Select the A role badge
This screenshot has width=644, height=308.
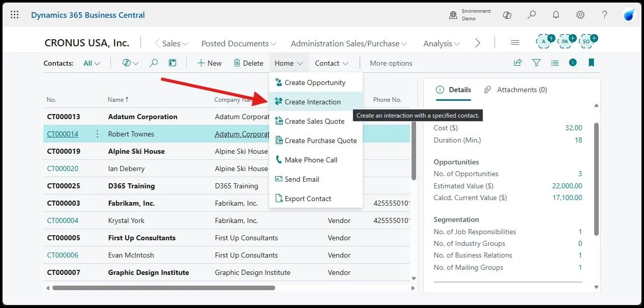(545, 41)
